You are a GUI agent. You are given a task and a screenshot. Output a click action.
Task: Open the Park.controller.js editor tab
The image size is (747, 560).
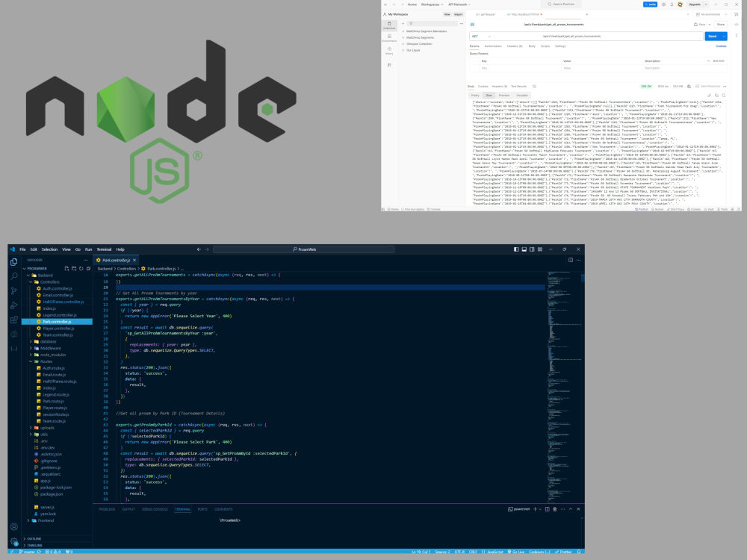[x=116, y=260]
